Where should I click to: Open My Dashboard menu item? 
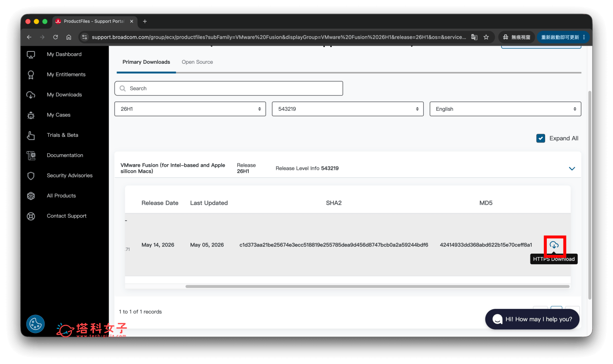tap(64, 54)
